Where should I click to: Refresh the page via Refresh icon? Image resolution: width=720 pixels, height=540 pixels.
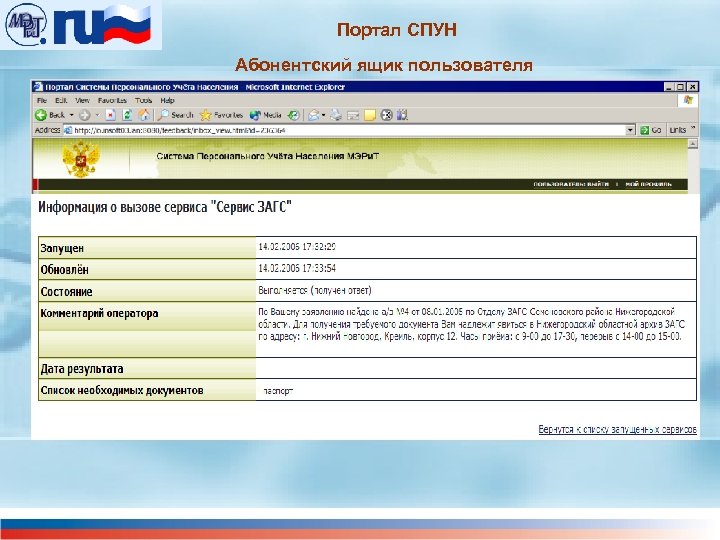(127, 115)
